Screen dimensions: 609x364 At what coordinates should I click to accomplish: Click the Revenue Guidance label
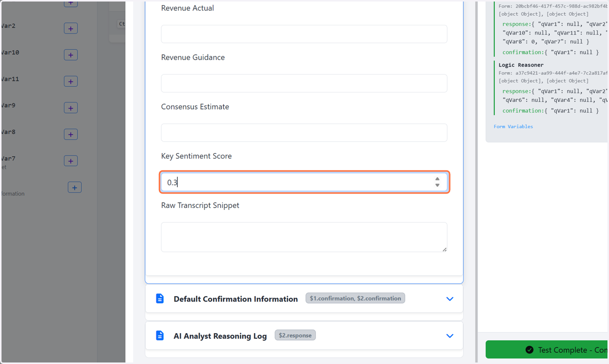click(x=193, y=57)
